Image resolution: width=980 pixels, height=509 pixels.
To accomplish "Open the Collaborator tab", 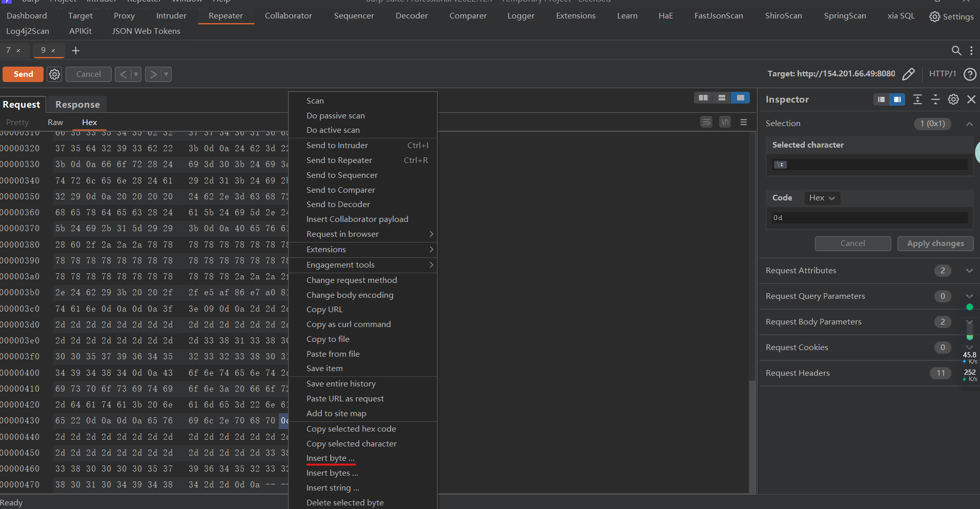I will pyautogui.click(x=289, y=16).
